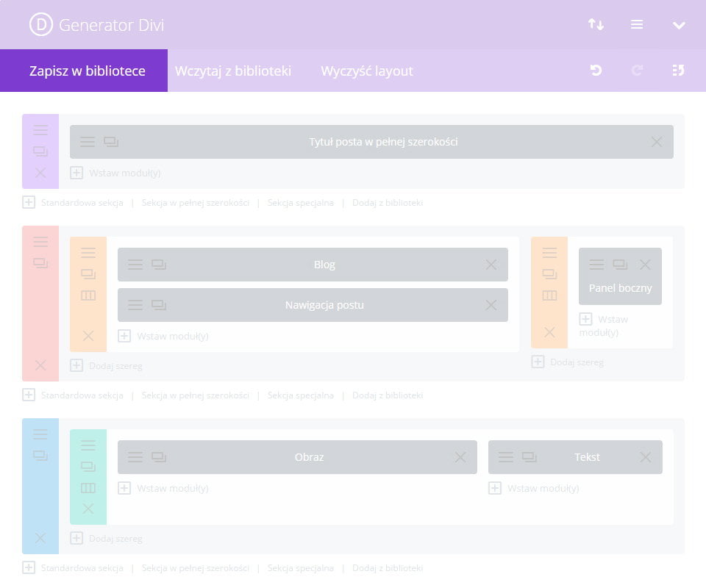Click the redo icon in the toolbar

(x=637, y=71)
